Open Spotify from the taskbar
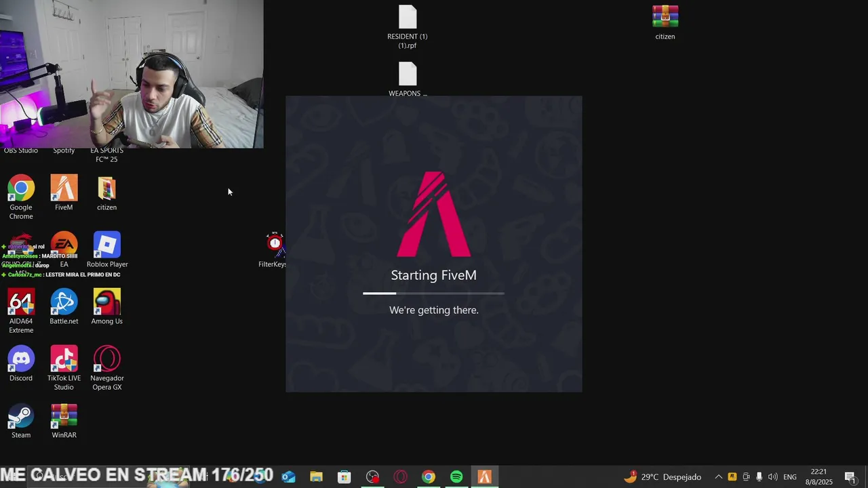 [x=456, y=477]
